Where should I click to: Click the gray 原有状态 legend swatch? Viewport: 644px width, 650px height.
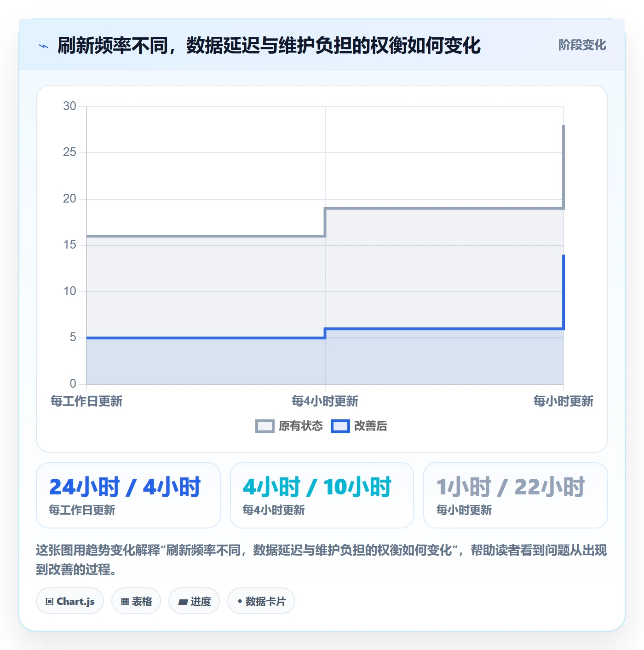[x=265, y=426]
